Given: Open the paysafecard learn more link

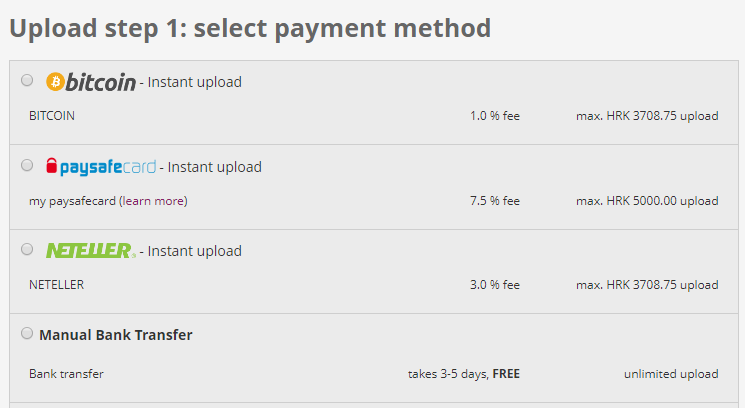Looking at the screenshot, I should [x=154, y=201].
